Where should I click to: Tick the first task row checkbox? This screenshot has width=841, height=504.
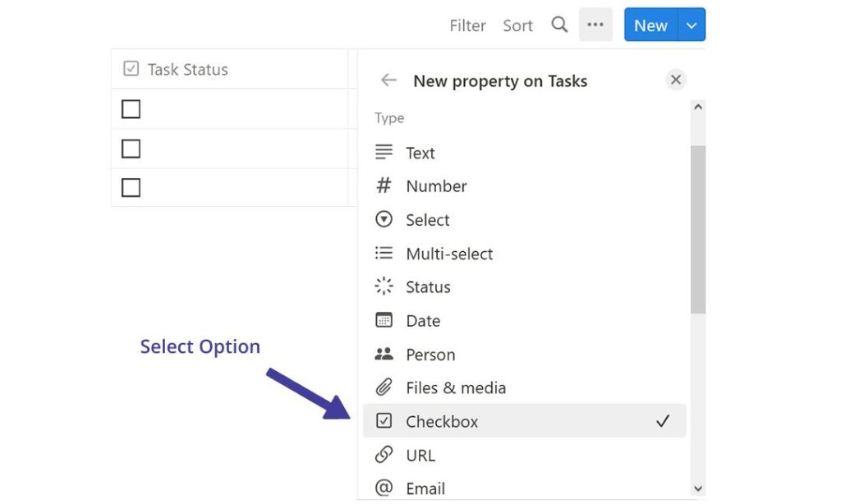tap(131, 108)
